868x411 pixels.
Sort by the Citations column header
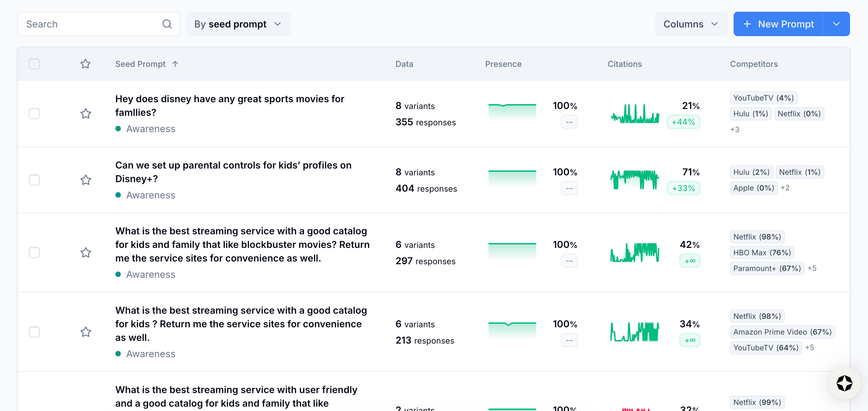point(624,64)
